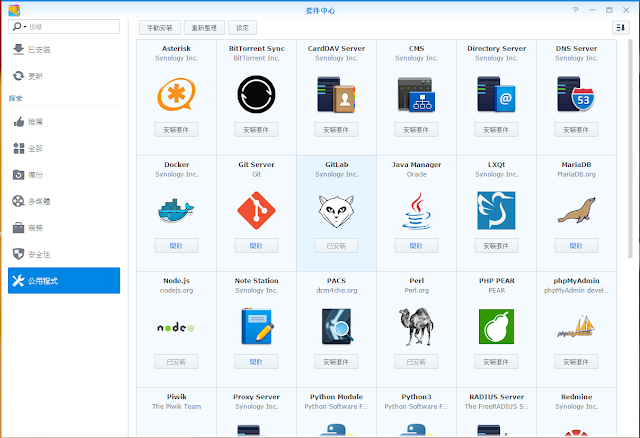Click the Python Module package title
640x438 pixels.
click(336, 397)
